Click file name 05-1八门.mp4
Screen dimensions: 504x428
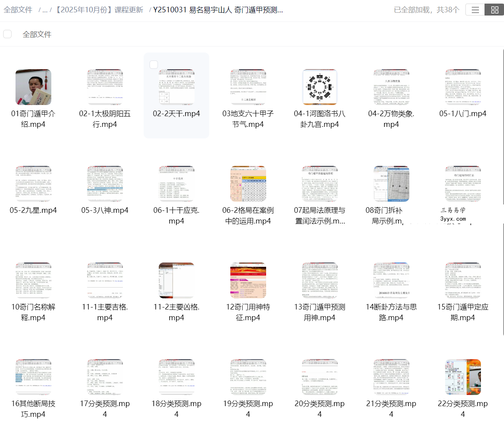coord(463,114)
